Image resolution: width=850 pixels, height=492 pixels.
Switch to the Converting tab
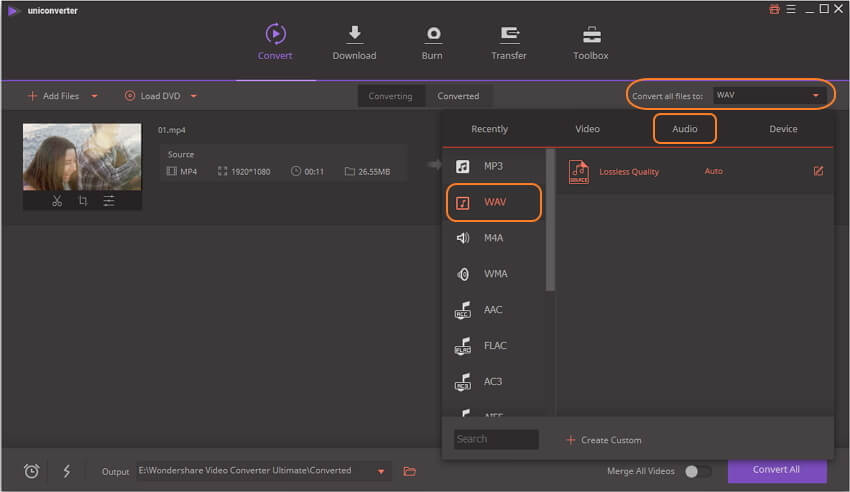click(x=391, y=96)
